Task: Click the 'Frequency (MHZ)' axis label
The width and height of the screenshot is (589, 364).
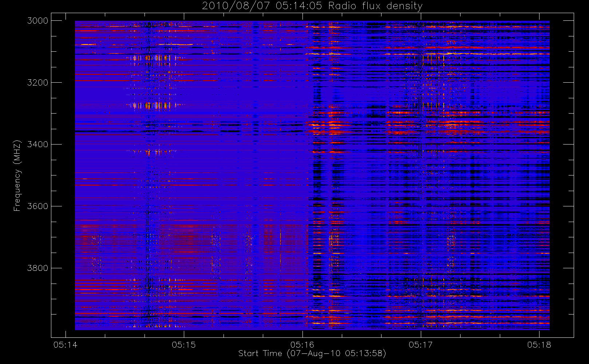Action: pos(17,175)
